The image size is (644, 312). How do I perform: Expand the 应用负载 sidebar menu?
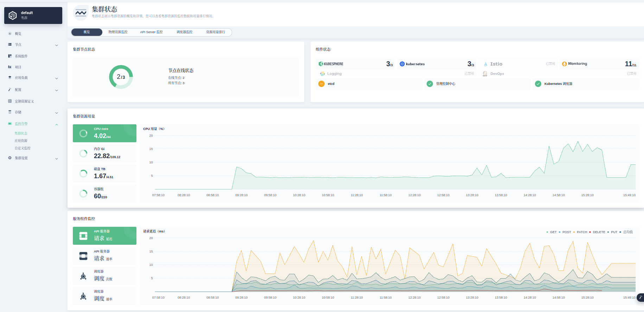pyautogui.click(x=57, y=78)
